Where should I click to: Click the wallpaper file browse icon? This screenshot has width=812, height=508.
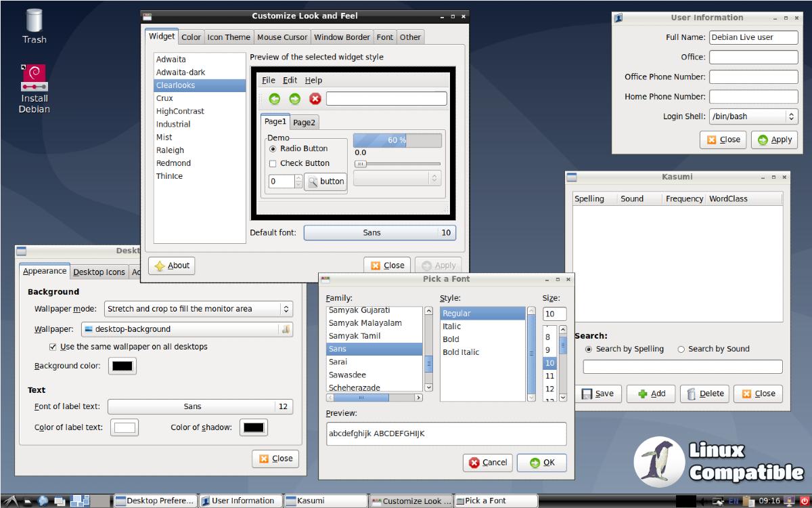[286, 329]
